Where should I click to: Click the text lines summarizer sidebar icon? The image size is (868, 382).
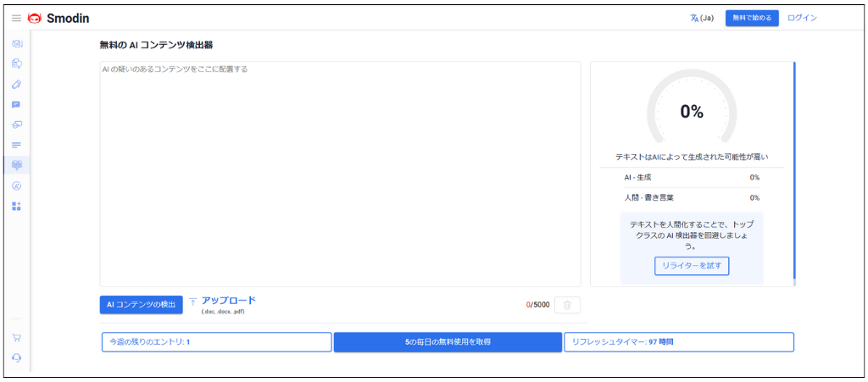(x=16, y=145)
